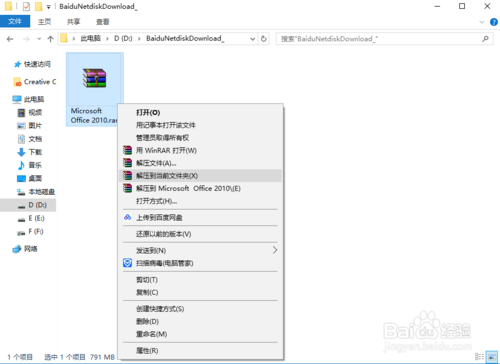Select 此电脑 in the navigation pane
The height and width of the screenshot is (364, 500).
28,99
